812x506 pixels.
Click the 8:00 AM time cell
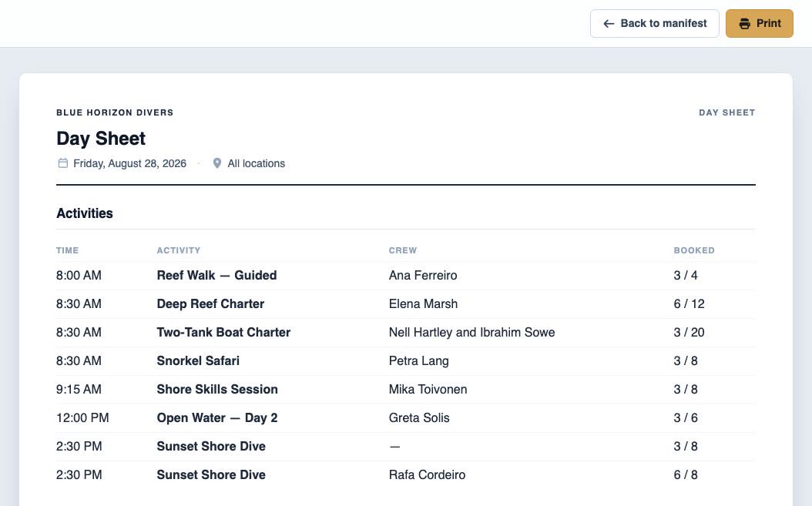point(79,275)
